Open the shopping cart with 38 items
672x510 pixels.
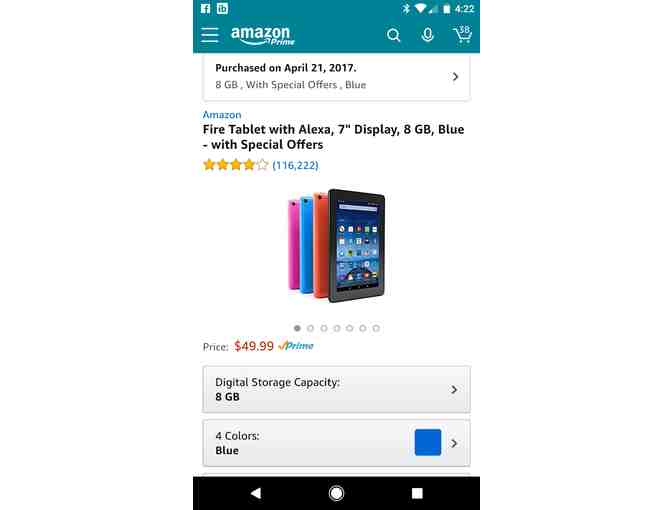point(462,34)
